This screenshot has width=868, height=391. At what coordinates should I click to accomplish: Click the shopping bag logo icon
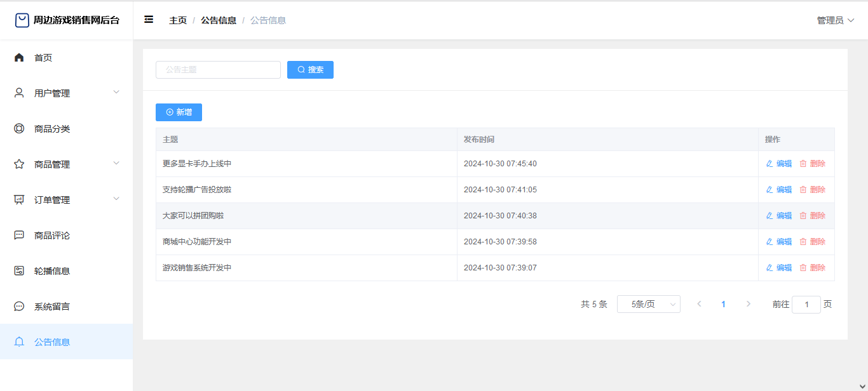22,20
